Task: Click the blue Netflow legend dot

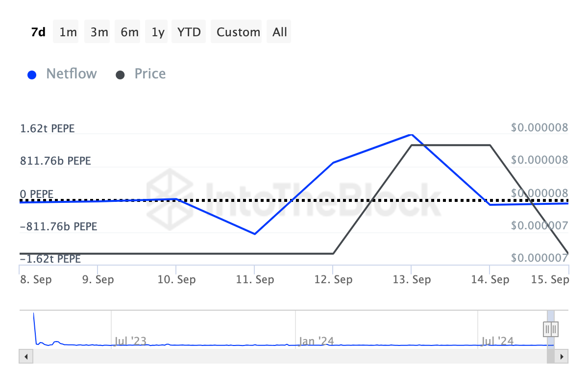Action: pyautogui.click(x=32, y=75)
